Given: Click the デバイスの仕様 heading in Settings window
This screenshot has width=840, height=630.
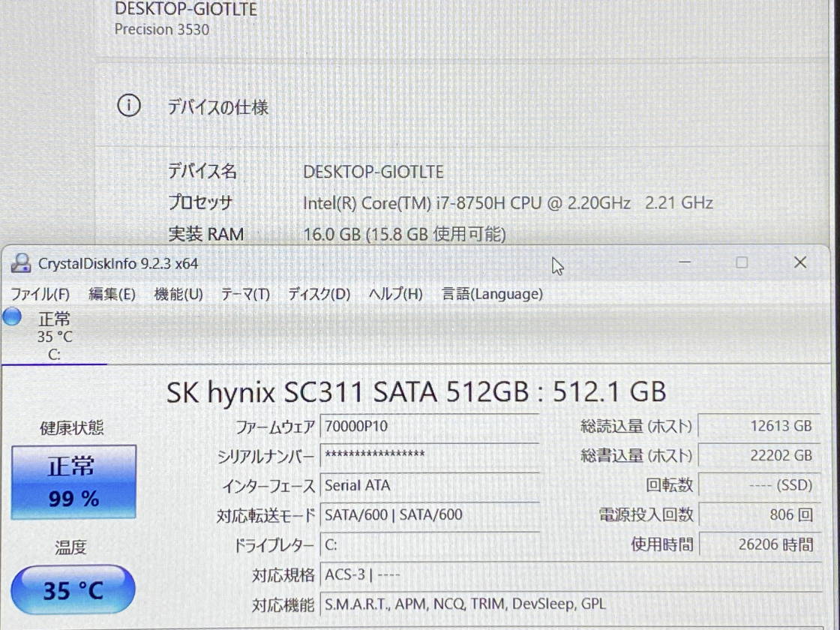Looking at the screenshot, I should 218,107.
